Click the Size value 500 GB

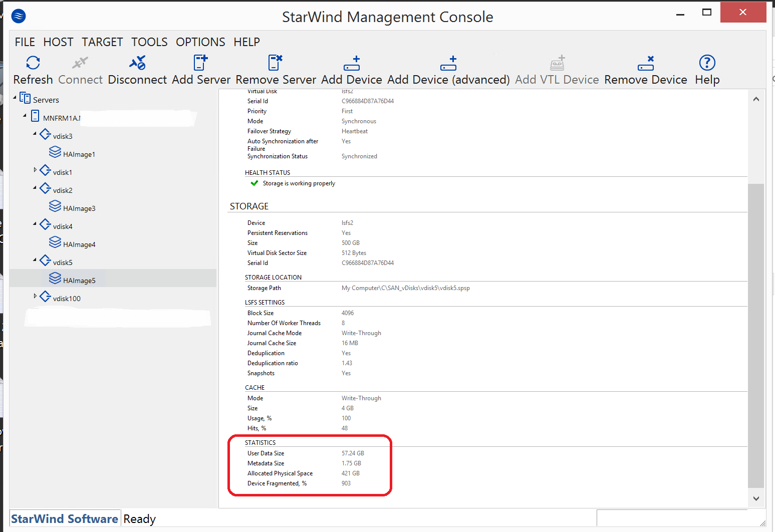(351, 243)
